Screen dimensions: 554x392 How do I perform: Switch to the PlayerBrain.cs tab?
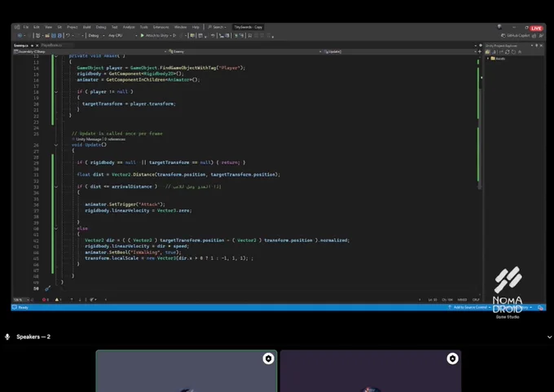click(x=51, y=46)
